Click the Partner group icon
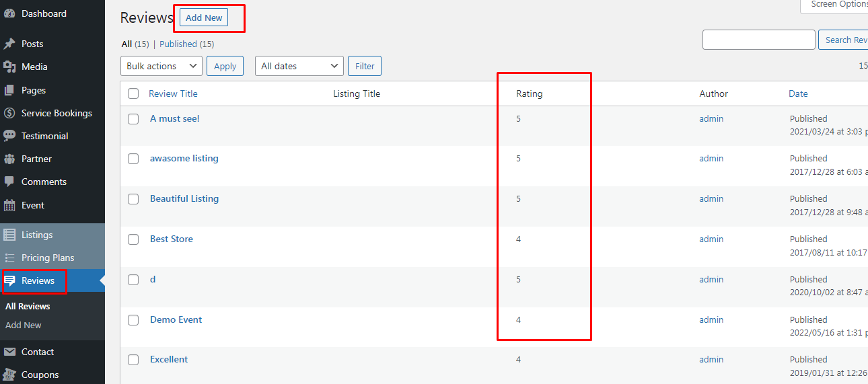 pyautogui.click(x=9, y=159)
